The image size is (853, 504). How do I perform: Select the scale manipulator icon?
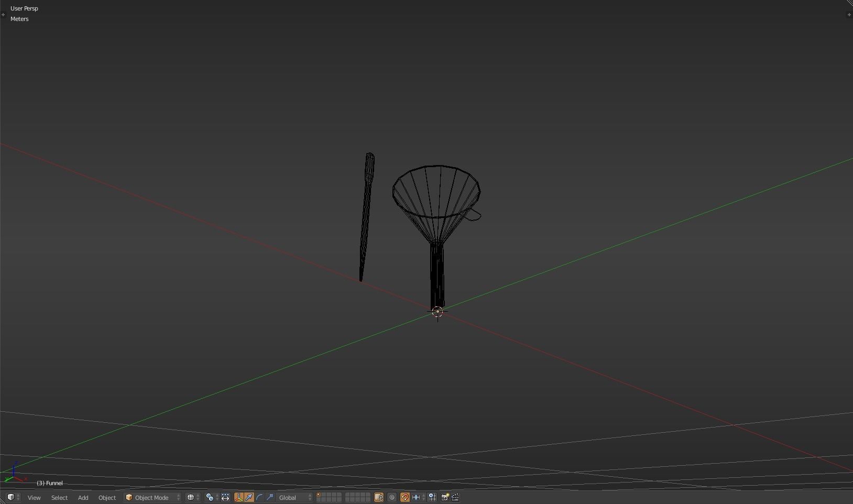point(270,498)
